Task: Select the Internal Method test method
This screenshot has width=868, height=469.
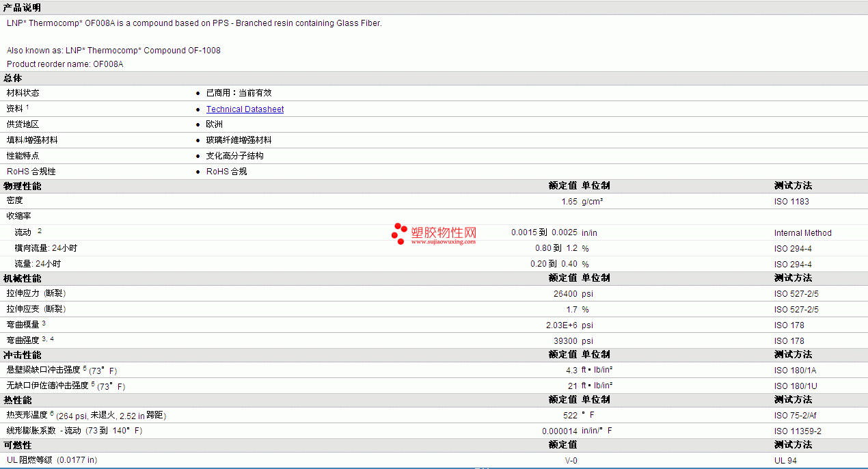Action: pyautogui.click(x=803, y=233)
